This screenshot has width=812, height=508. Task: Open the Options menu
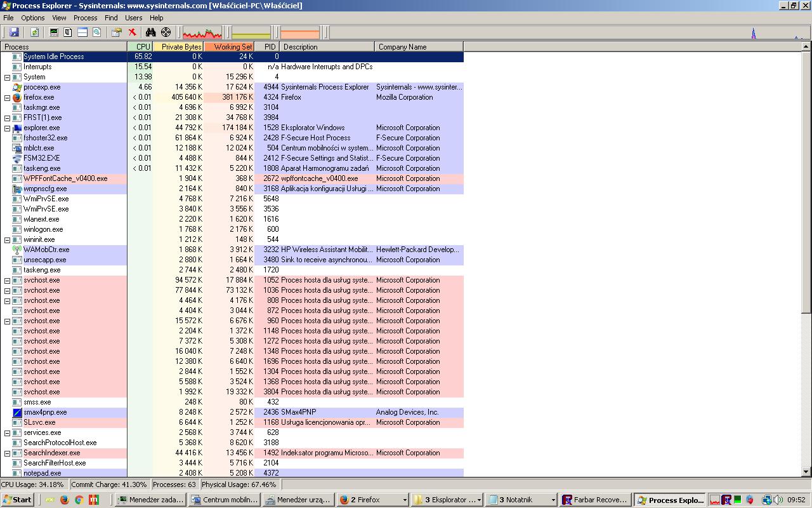click(x=32, y=18)
